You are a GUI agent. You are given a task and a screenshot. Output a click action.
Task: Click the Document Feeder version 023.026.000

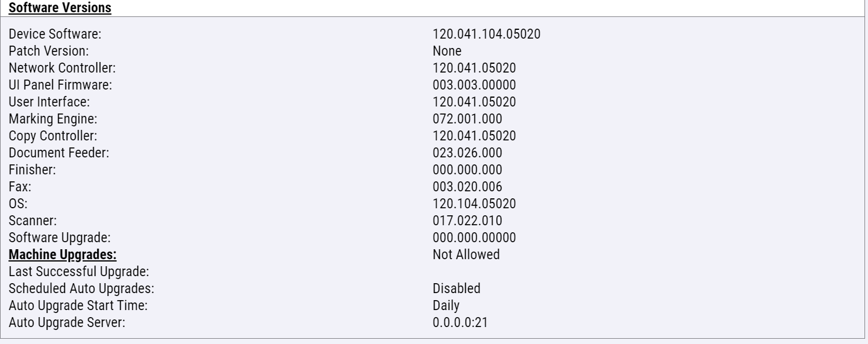[467, 153]
